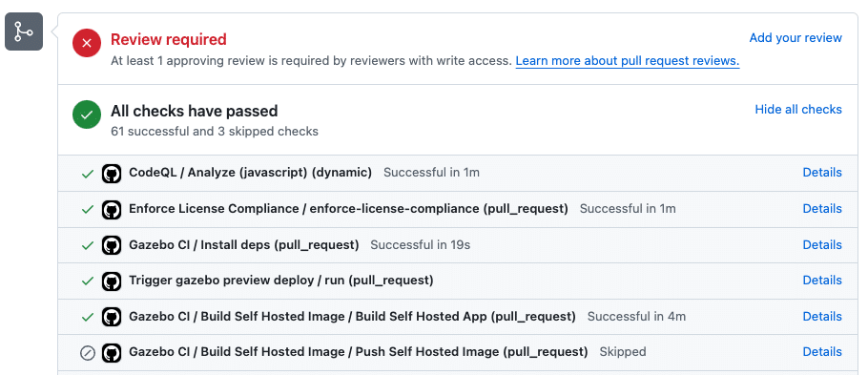868x375 pixels.
Task: View Details of Gazebo CI Install deps
Action: (x=822, y=244)
